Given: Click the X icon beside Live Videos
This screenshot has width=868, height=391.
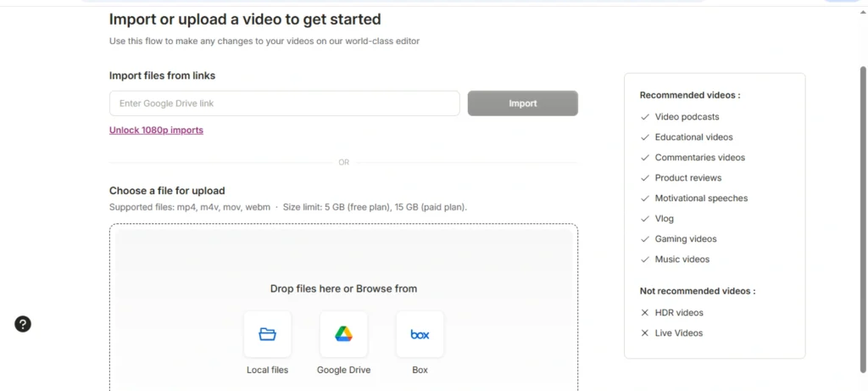Looking at the screenshot, I should pos(645,333).
